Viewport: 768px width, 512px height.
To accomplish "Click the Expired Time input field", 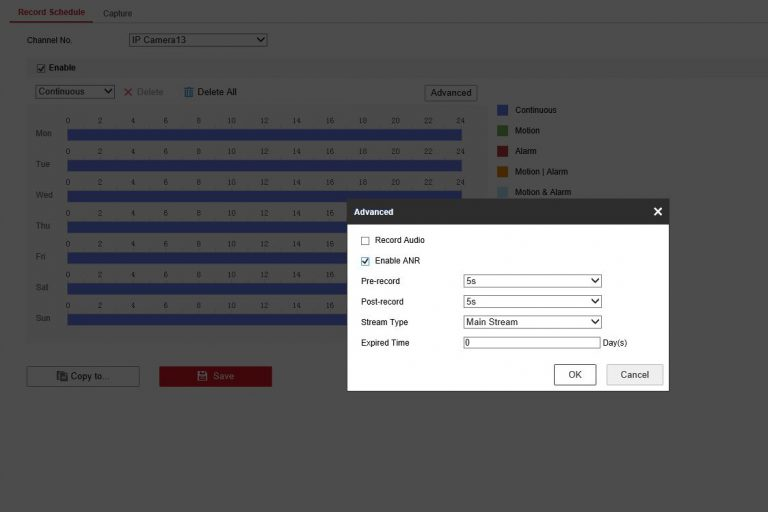I will [531, 342].
